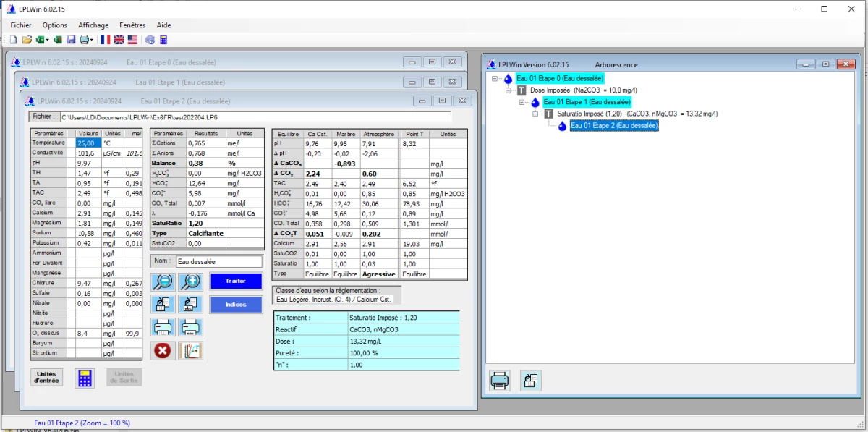Open a file using the folder icon
This screenshot has height=432, width=868.
tap(27, 40)
